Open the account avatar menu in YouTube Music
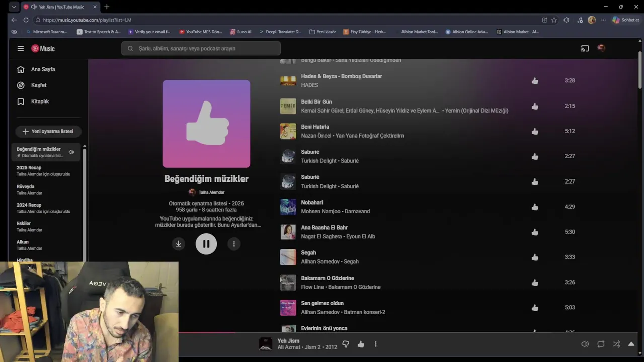Screen dimensions: 644x362 601,48
